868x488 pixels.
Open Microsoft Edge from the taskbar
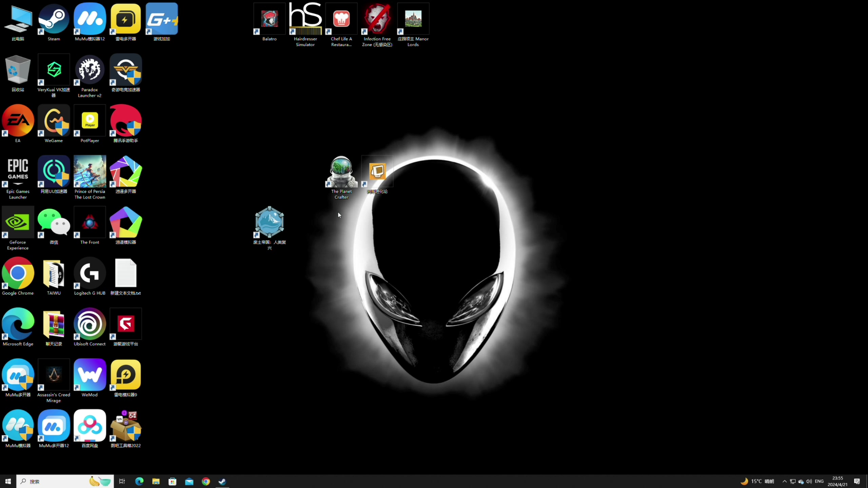[x=139, y=481]
